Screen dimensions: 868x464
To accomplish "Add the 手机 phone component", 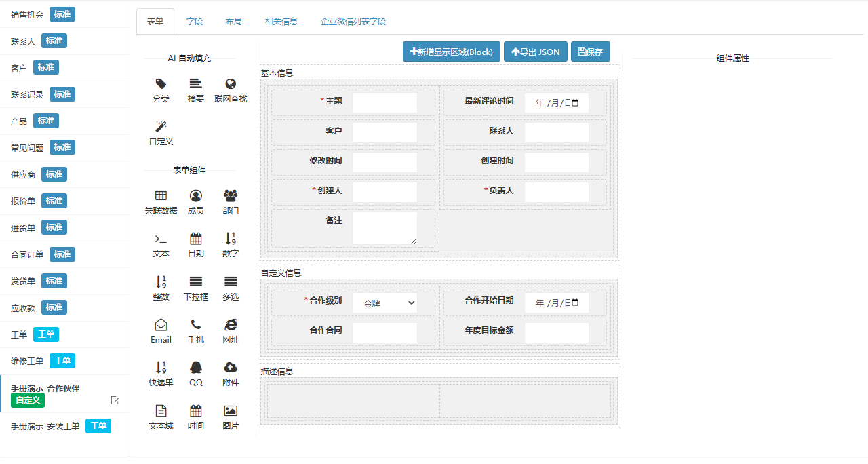I will [195, 331].
